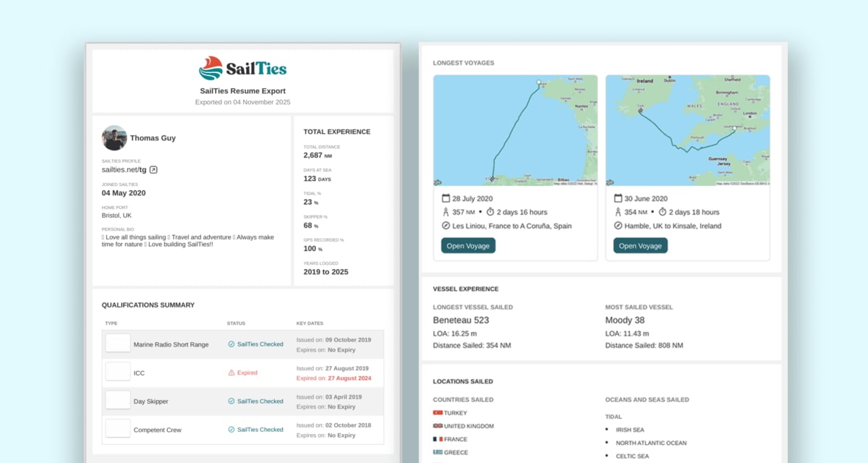
Task: Click the Greece flag icon
Action: (x=438, y=452)
